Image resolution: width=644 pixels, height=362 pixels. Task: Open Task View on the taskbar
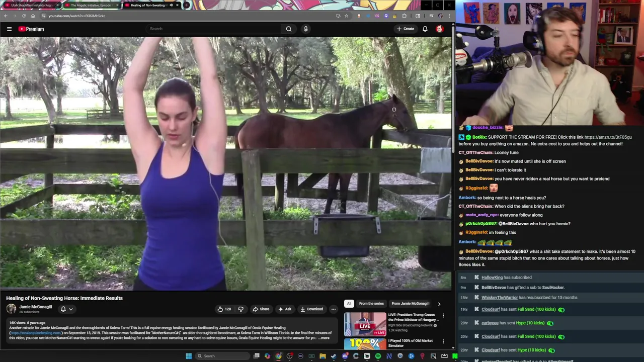pos(256,356)
